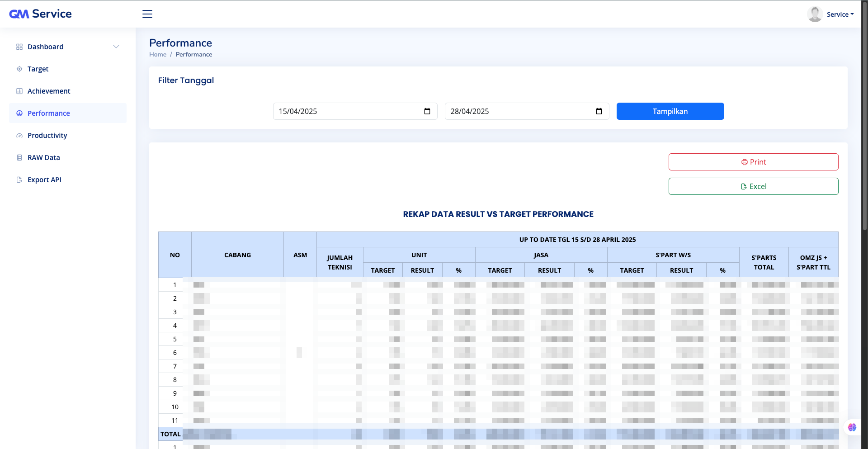Expand the Dashboard chevron

point(116,47)
